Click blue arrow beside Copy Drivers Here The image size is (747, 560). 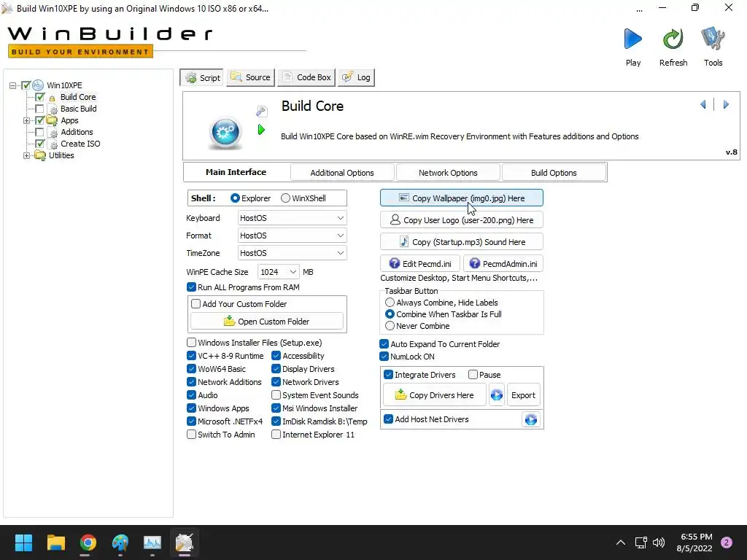pos(496,394)
